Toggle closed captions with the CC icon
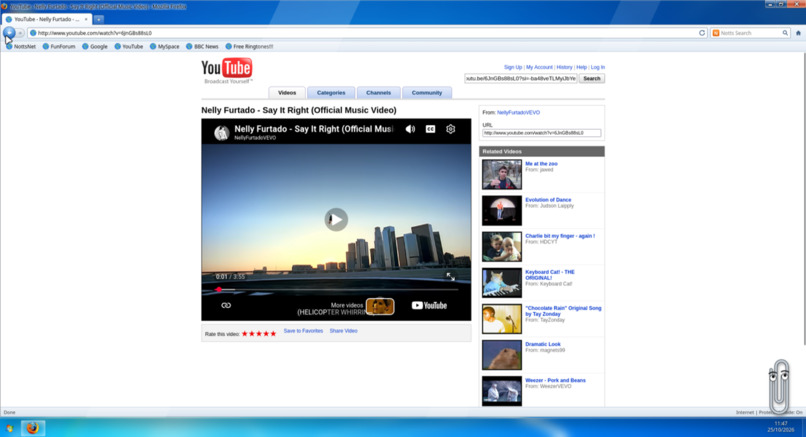 click(430, 129)
